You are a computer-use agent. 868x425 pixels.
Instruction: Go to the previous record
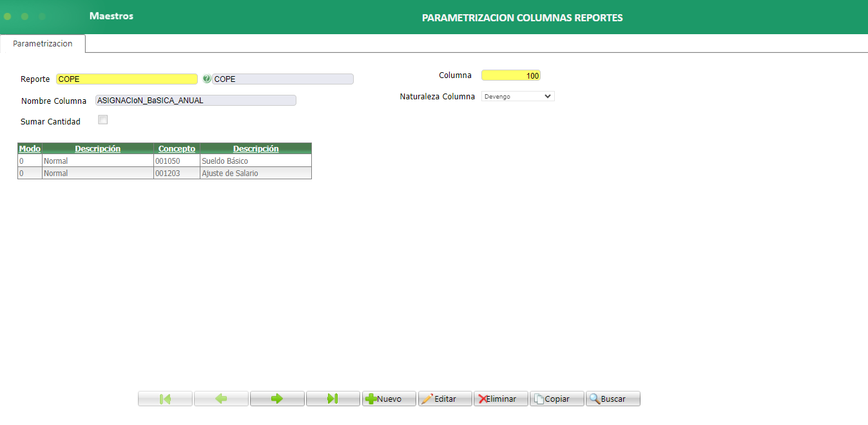tap(221, 399)
